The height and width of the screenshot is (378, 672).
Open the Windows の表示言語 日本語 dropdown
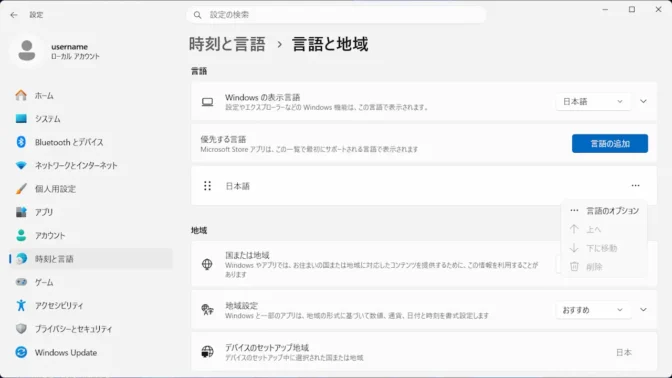(x=593, y=102)
